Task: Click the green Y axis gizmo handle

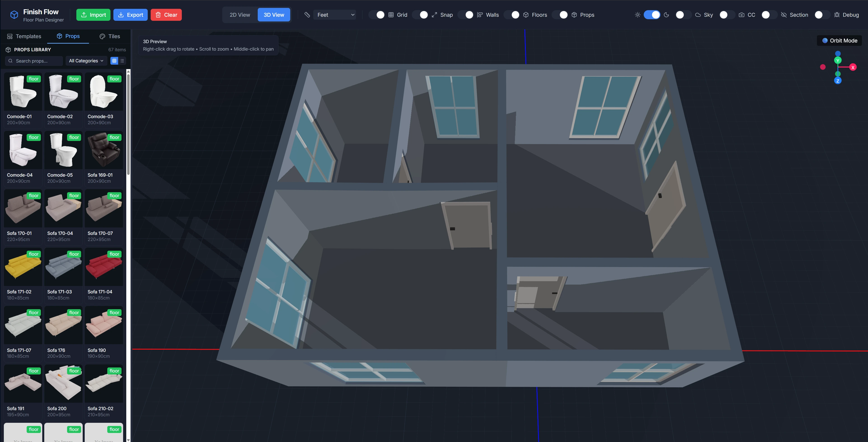Action: tap(838, 61)
